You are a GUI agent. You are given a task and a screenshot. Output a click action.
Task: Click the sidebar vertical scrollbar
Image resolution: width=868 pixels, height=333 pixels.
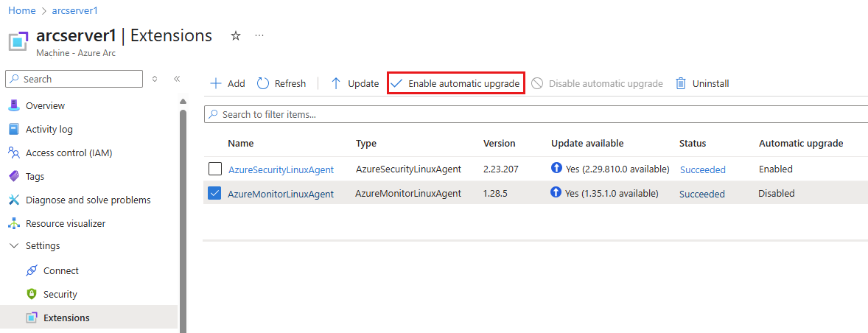183,221
